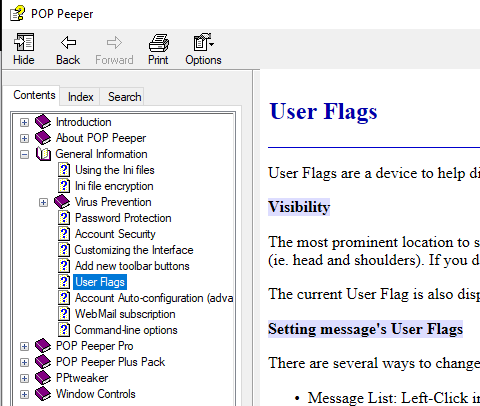Click the open book icon beside General Information
Viewport: 480px width, 406px height.
(43, 154)
